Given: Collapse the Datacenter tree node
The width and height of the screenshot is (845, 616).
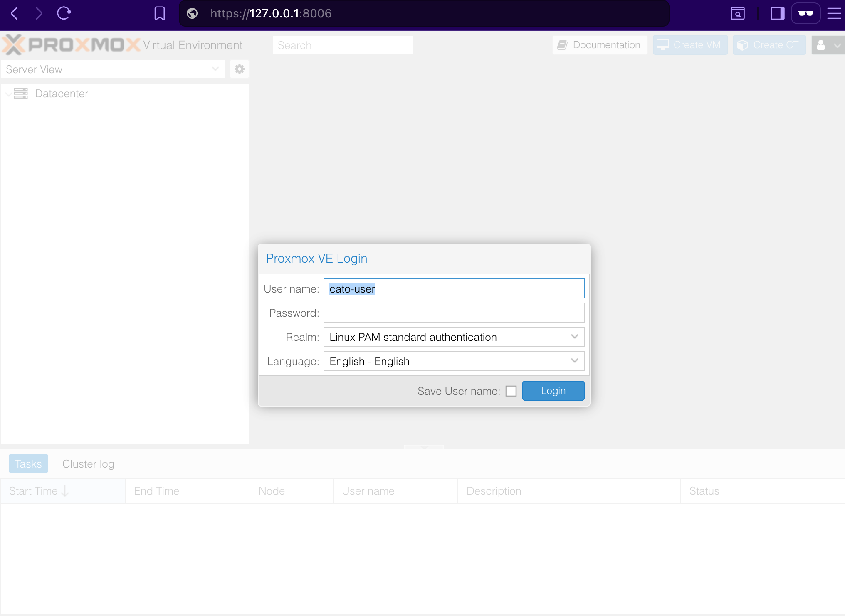Looking at the screenshot, I should (8, 94).
